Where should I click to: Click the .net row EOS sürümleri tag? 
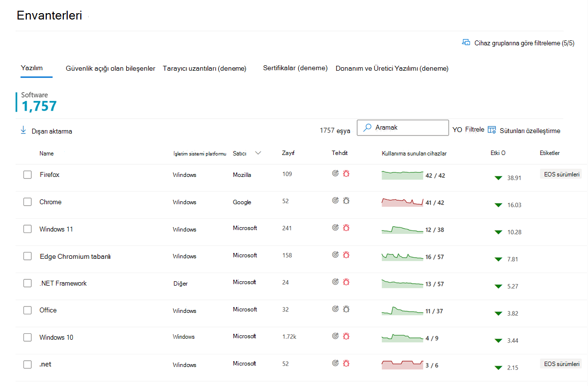pyautogui.click(x=562, y=364)
